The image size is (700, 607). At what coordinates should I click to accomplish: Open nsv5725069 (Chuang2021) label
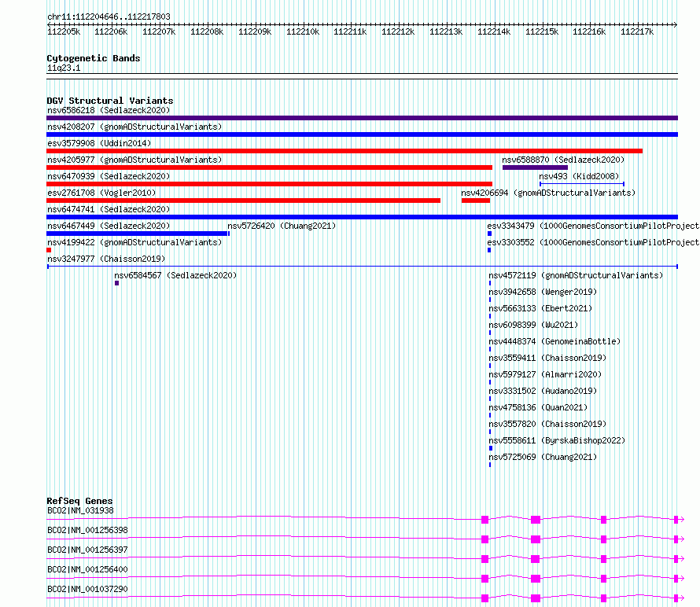[543, 457]
